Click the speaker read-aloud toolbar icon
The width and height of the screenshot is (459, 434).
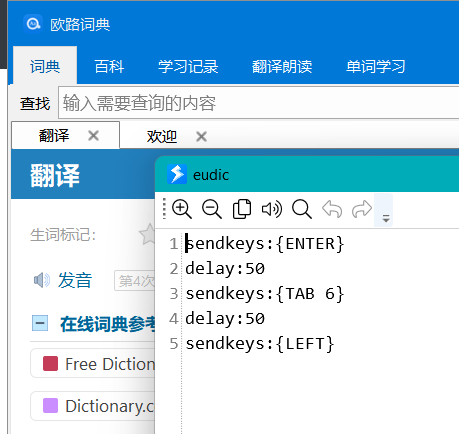(272, 209)
